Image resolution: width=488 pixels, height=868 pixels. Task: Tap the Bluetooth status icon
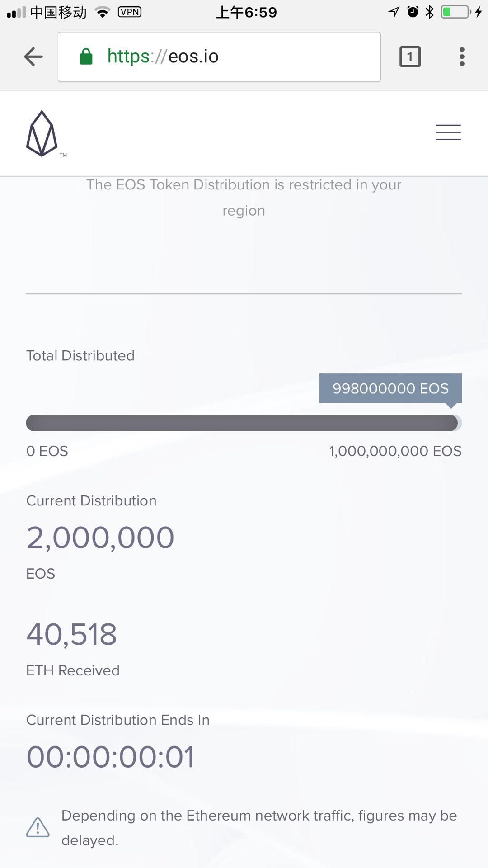pyautogui.click(x=429, y=12)
